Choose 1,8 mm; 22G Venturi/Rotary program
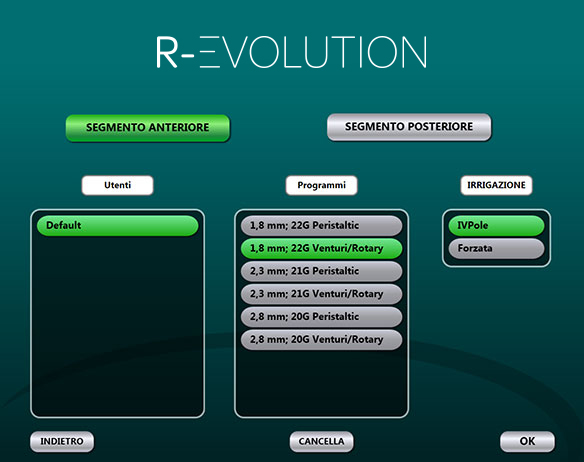 [x=321, y=248]
